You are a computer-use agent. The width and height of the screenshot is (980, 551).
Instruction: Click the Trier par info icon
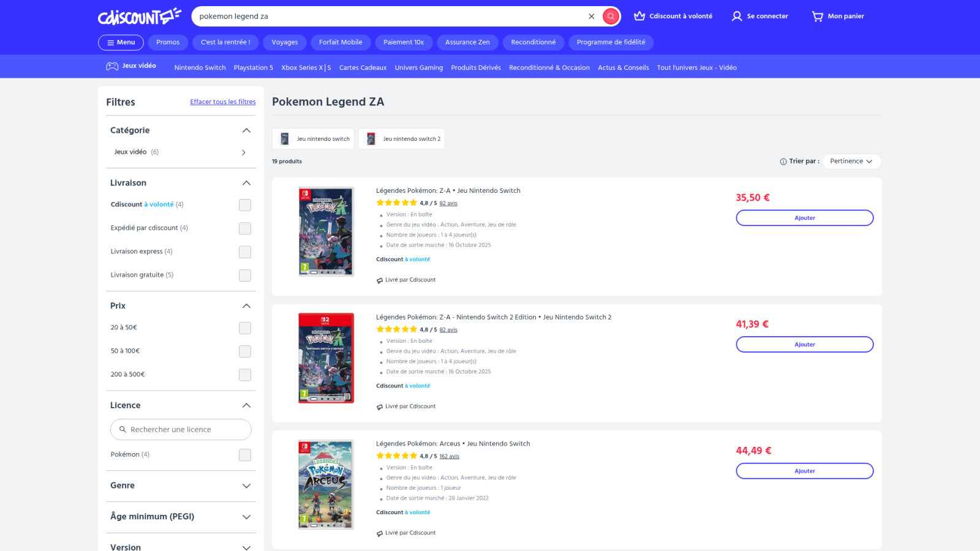pos(783,162)
